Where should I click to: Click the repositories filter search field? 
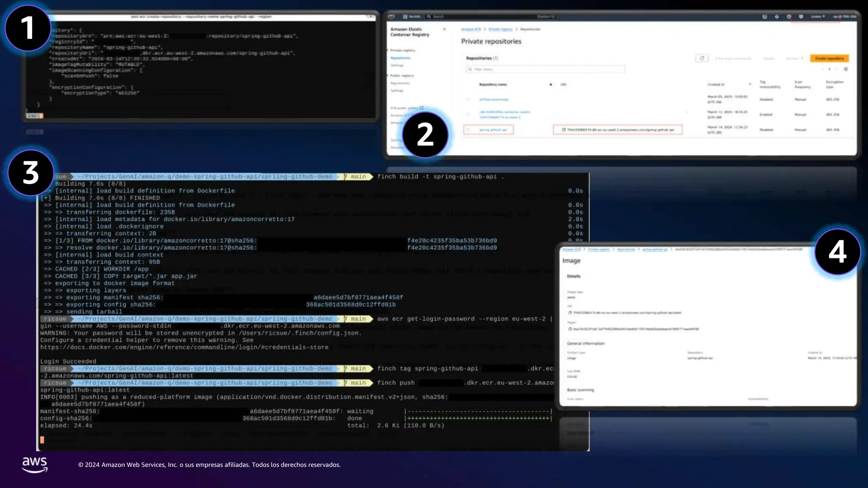(x=546, y=69)
